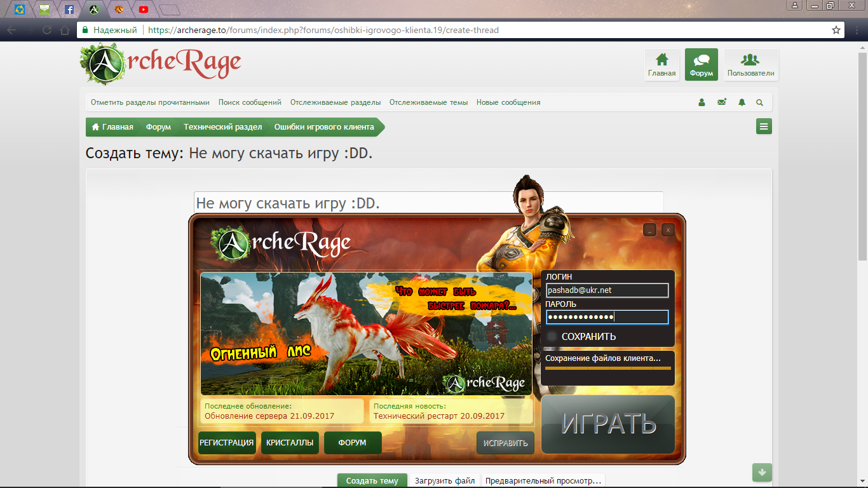Click the ArcheRage website logo
The height and width of the screenshot is (488, 868).
coord(161,64)
